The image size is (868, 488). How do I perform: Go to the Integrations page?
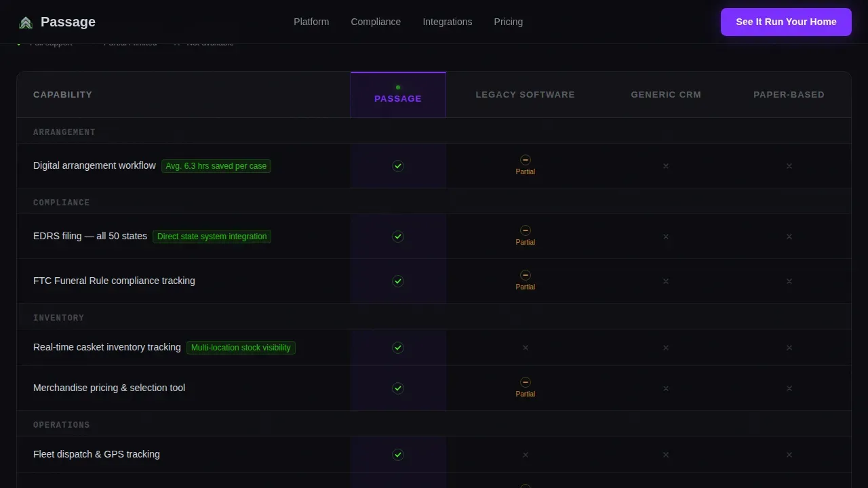click(448, 22)
